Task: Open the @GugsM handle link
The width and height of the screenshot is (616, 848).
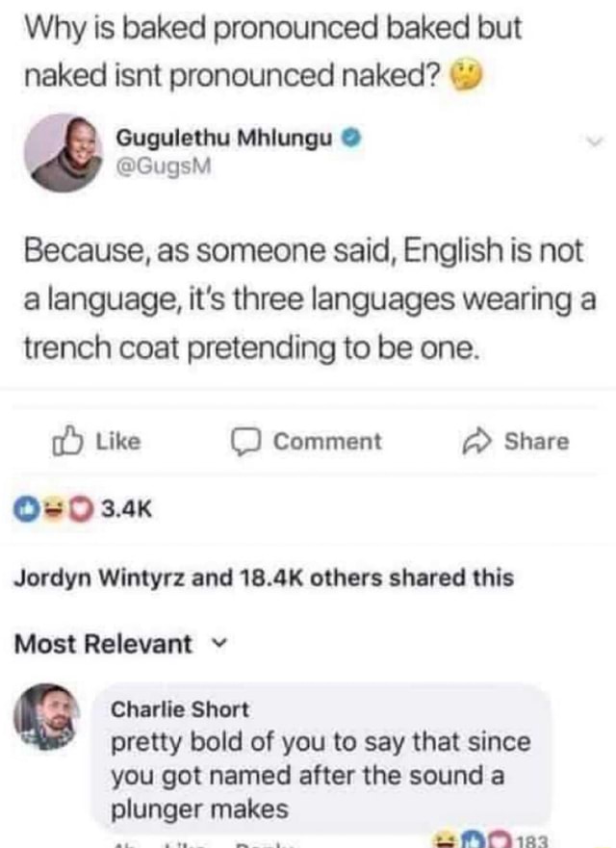Action: (x=164, y=167)
